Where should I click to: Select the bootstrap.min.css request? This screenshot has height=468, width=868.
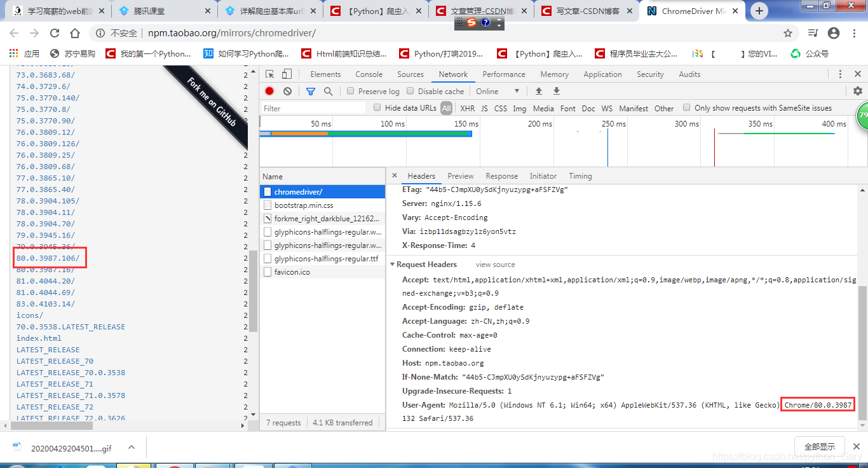tap(323, 205)
